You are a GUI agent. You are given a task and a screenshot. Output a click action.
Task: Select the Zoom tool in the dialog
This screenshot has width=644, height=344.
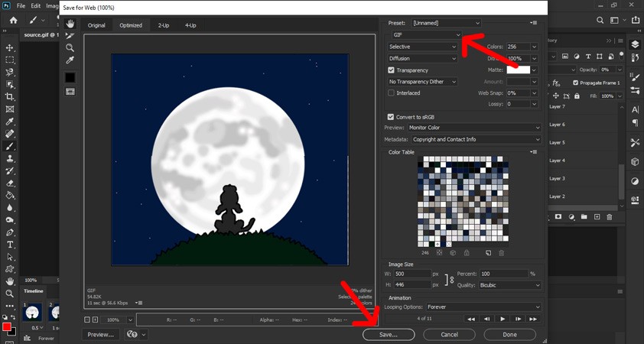[70, 47]
